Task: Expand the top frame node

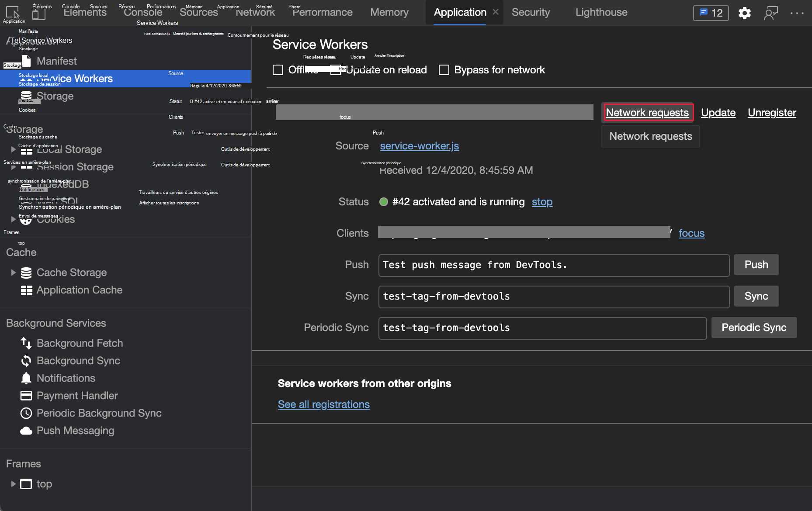Action: [13, 484]
